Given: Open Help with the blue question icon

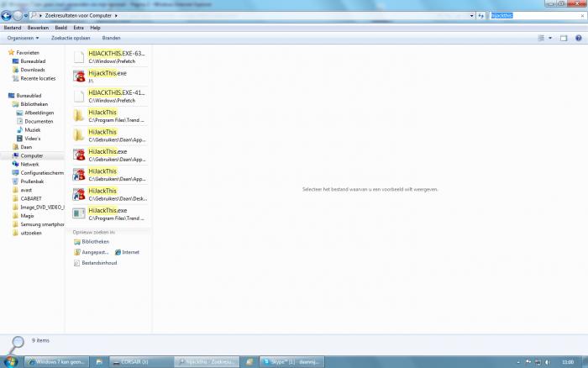Looking at the screenshot, I should coord(579,38).
